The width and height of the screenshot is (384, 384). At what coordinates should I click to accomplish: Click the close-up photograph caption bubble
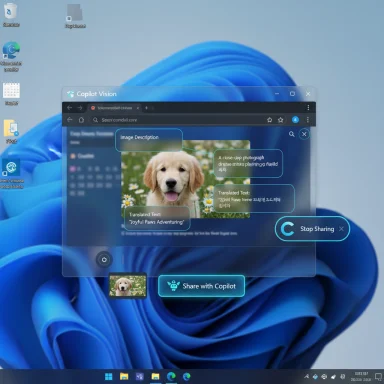click(x=248, y=163)
